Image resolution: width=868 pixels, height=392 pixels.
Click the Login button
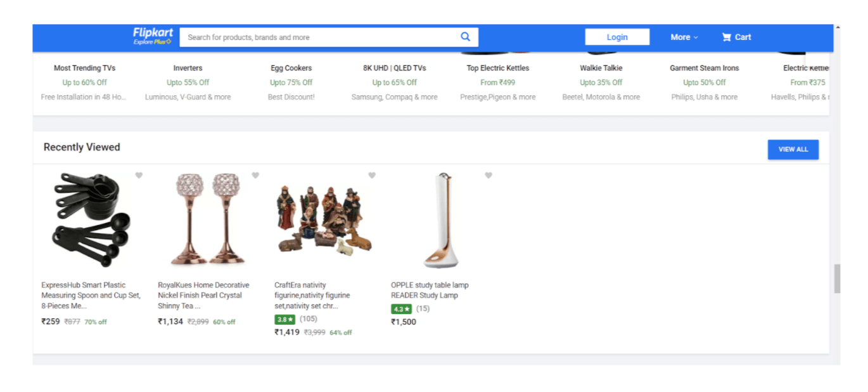(x=616, y=37)
